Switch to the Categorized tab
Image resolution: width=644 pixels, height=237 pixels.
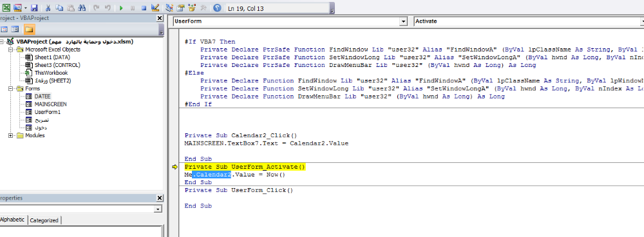[44, 220]
